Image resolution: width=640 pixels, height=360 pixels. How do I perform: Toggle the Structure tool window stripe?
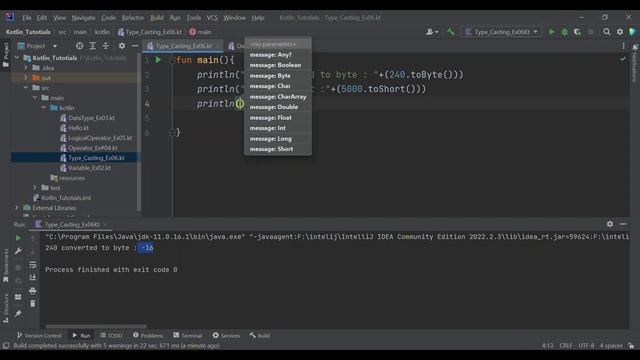pyautogui.click(x=6, y=308)
